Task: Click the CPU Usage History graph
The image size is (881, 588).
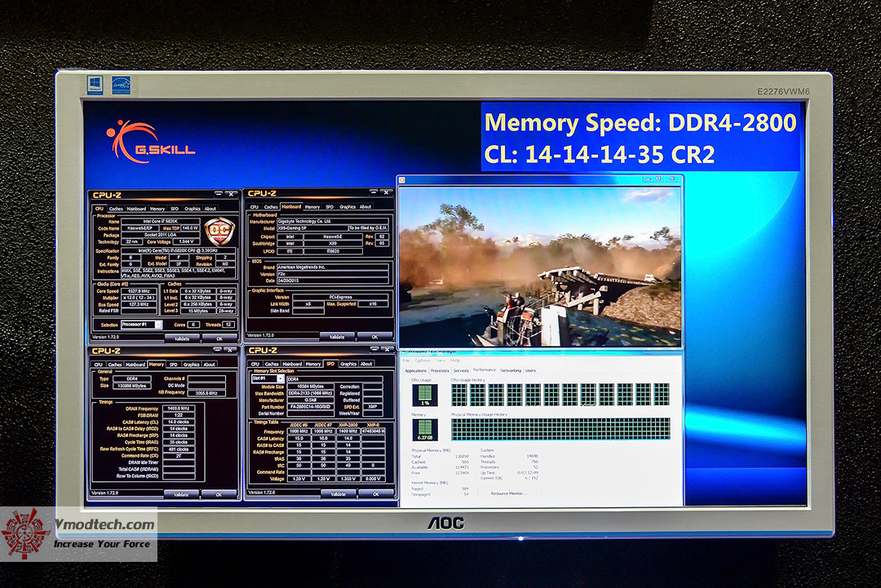Action: coord(560,395)
